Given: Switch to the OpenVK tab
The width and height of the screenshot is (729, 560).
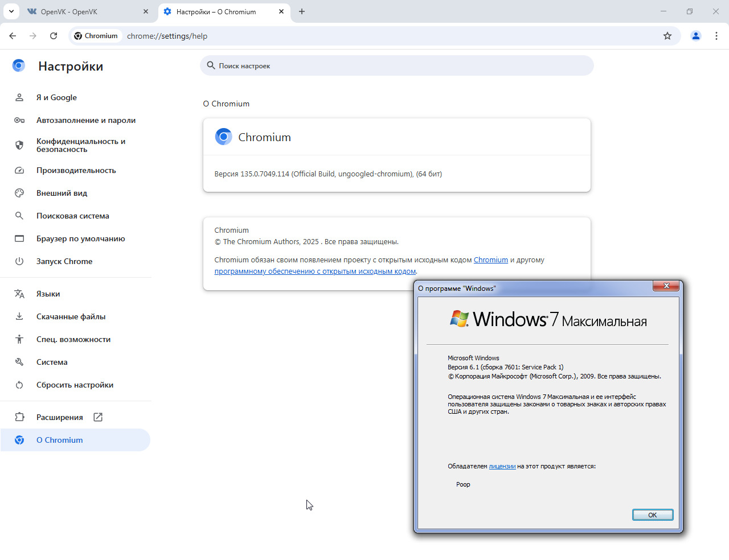Looking at the screenshot, I should pyautogui.click(x=85, y=11).
